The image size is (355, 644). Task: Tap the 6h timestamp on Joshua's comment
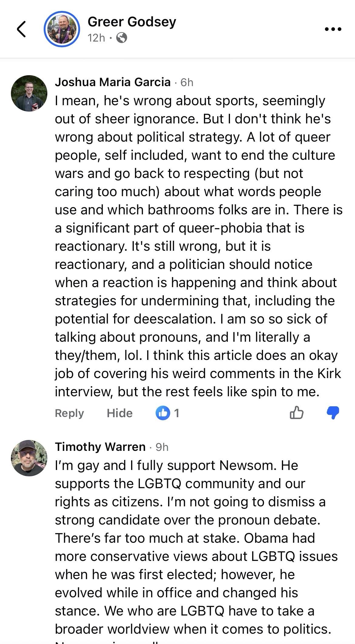tap(187, 82)
